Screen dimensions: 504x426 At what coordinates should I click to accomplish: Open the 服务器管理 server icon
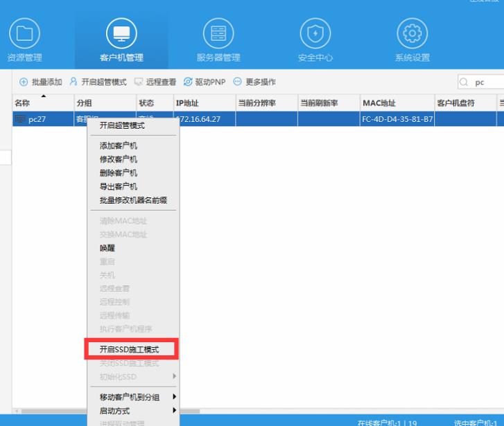218,33
